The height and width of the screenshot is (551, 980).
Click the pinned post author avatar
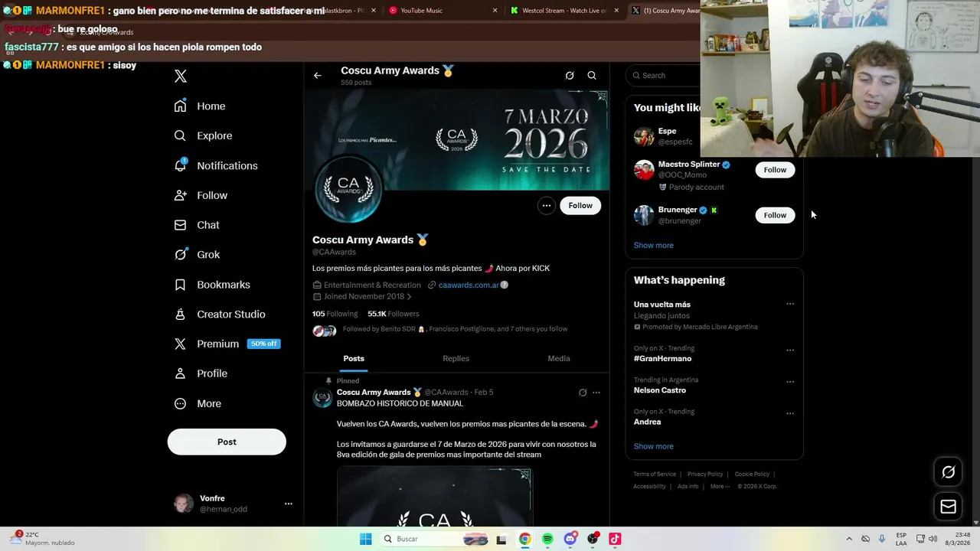pos(322,397)
